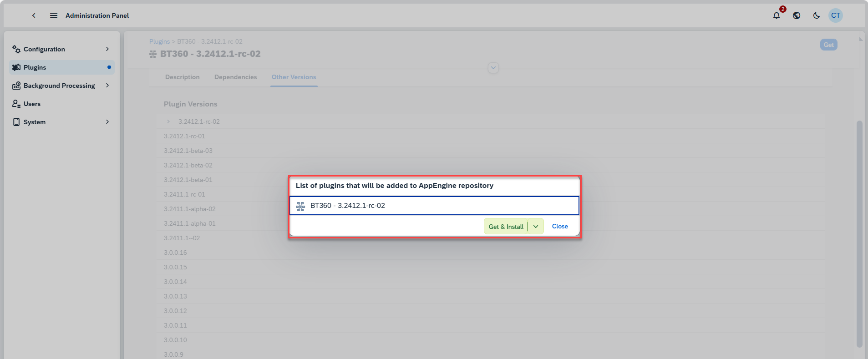This screenshot has width=868, height=359.
Task: Expand the System section
Action: (107, 121)
